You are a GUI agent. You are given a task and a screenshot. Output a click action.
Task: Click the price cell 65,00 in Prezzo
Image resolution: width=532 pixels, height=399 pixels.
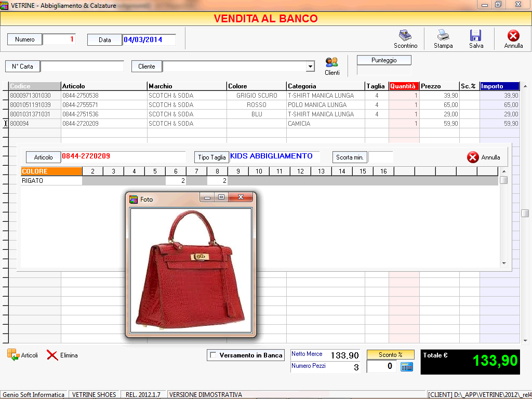(x=440, y=105)
